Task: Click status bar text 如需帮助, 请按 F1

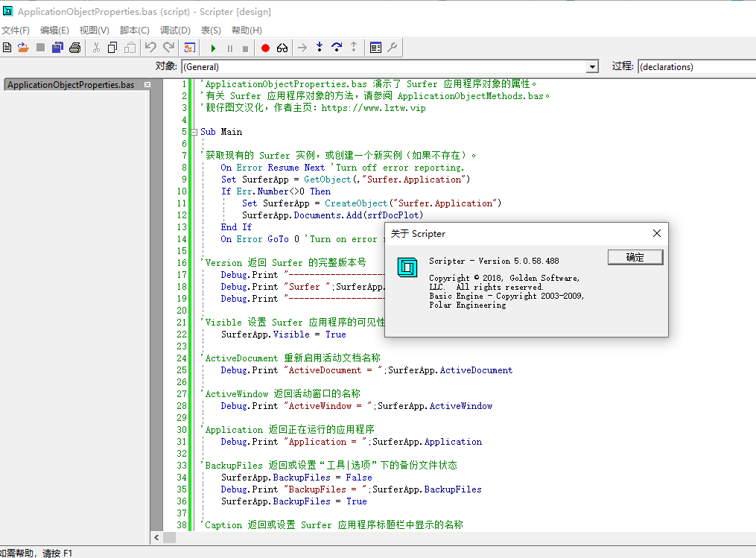Action: tap(36, 554)
